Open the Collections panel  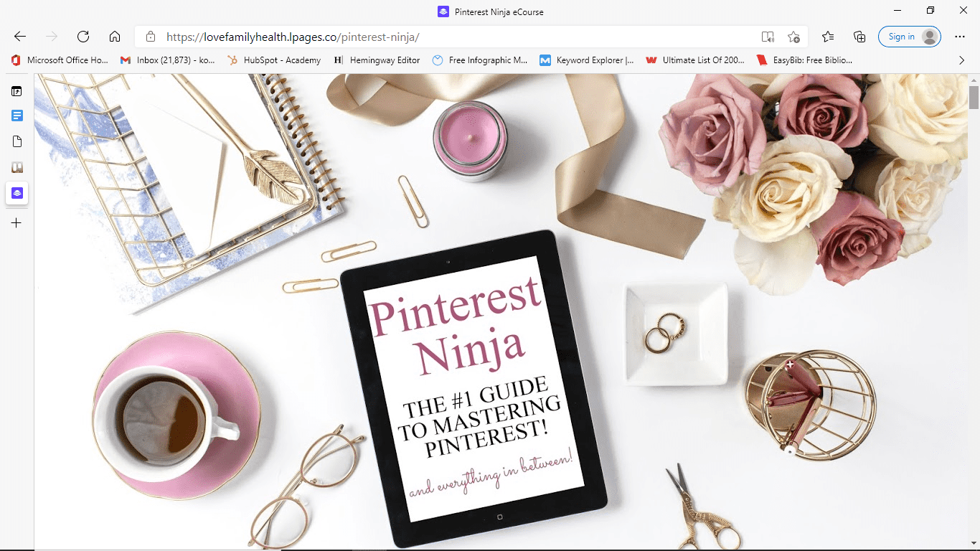coord(859,37)
